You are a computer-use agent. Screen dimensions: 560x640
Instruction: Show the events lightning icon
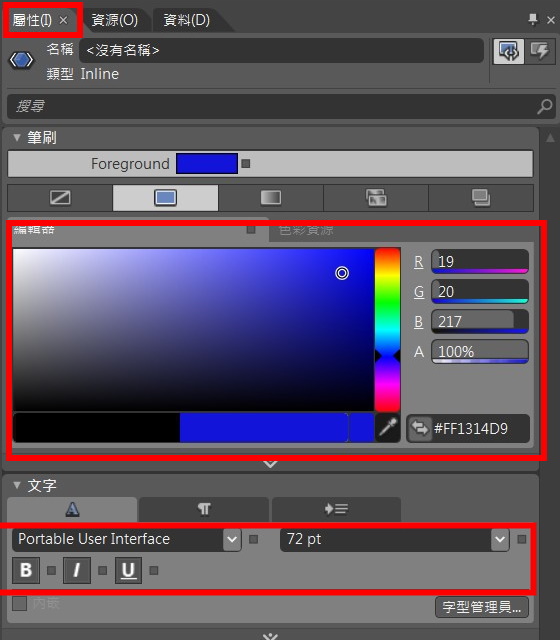tap(540, 51)
